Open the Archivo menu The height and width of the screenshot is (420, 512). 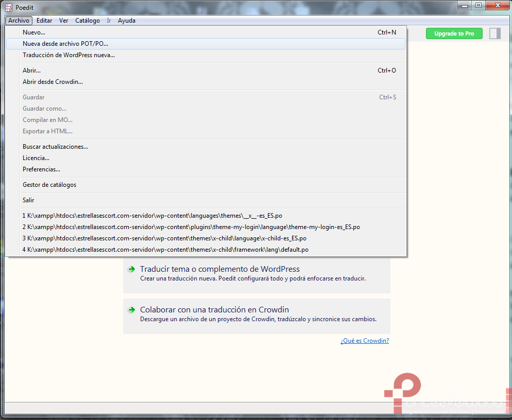[19, 21]
